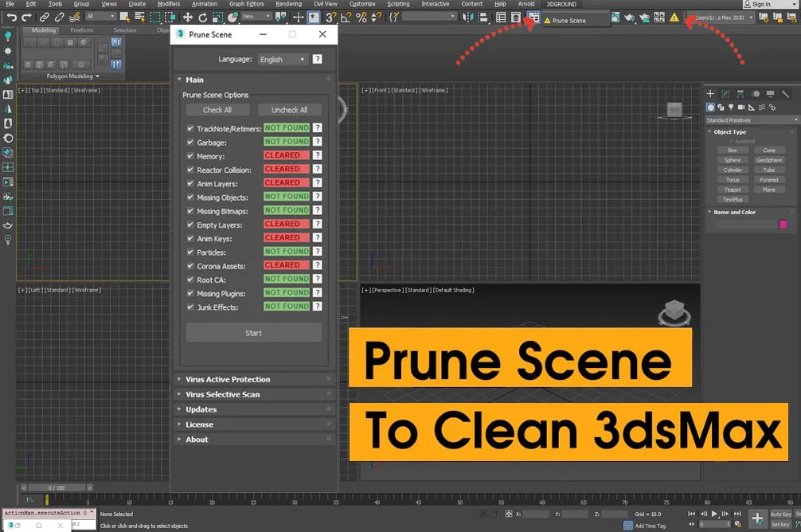Uncheck the Empty Layers option

(190, 225)
